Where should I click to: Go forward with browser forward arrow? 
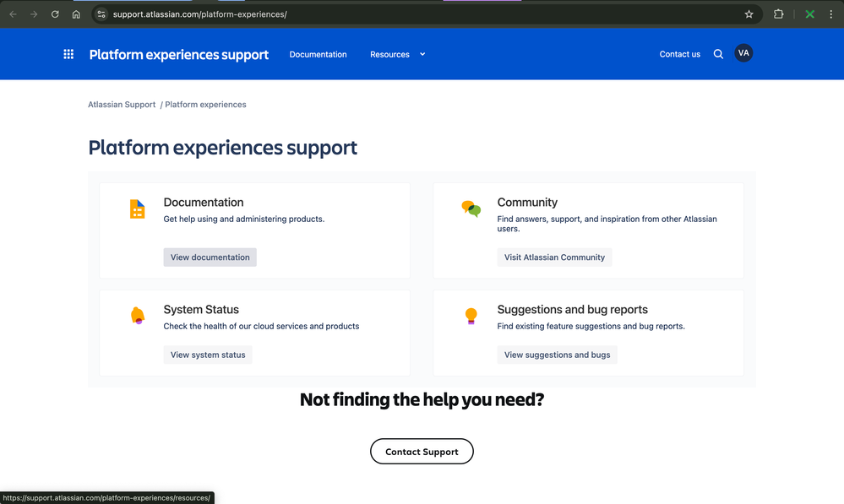click(34, 14)
